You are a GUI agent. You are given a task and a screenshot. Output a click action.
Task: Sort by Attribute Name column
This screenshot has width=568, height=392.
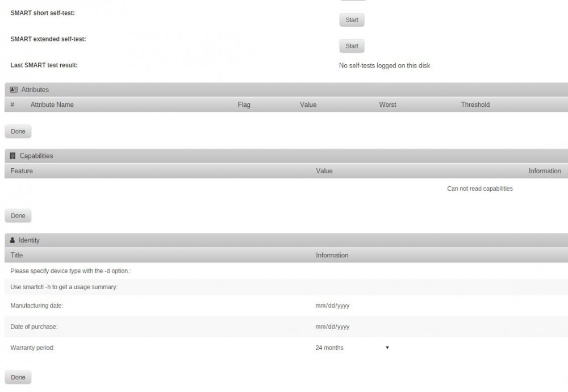52,105
